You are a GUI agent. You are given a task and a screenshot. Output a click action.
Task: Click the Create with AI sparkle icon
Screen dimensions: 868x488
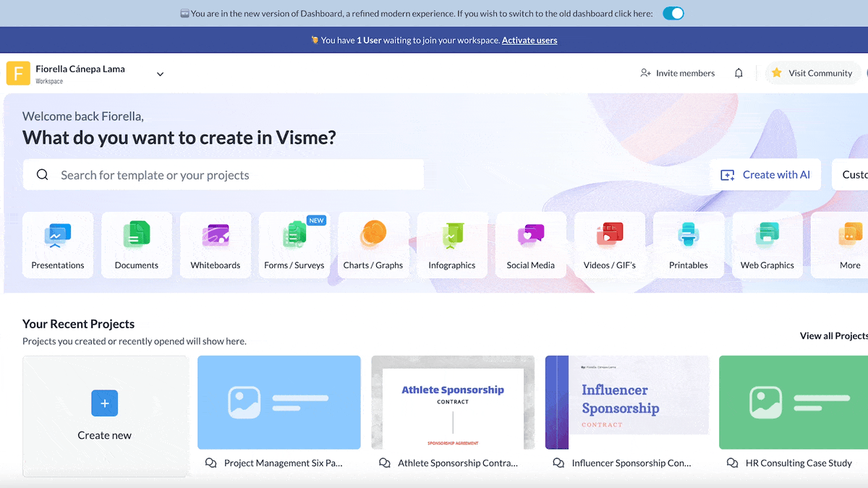point(728,175)
